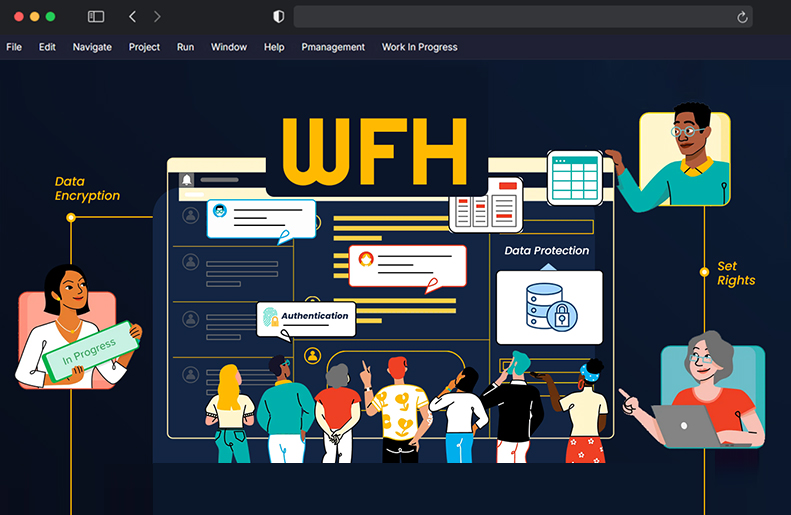Open the Window menu
This screenshot has height=515, width=791.
click(229, 47)
